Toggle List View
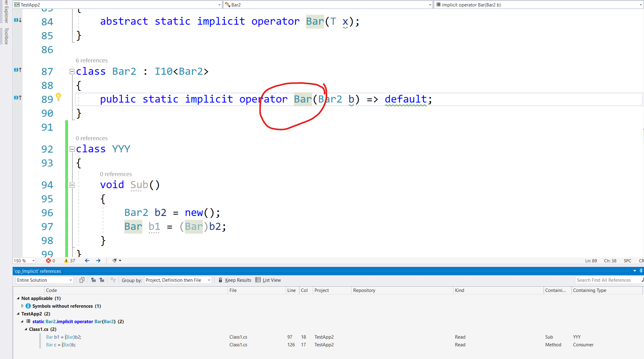The width and height of the screenshot is (644, 359). coord(268,280)
